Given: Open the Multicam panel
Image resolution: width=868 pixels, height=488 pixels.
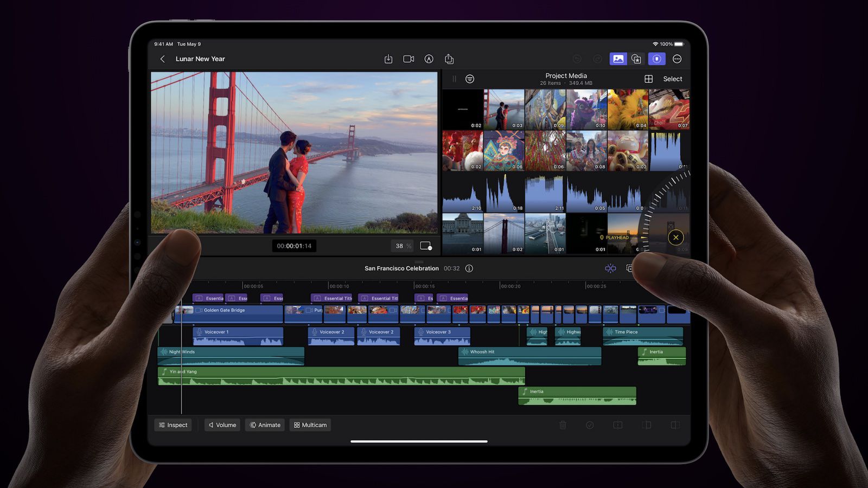Looking at the screenshot, I should (x=310, y=425).
